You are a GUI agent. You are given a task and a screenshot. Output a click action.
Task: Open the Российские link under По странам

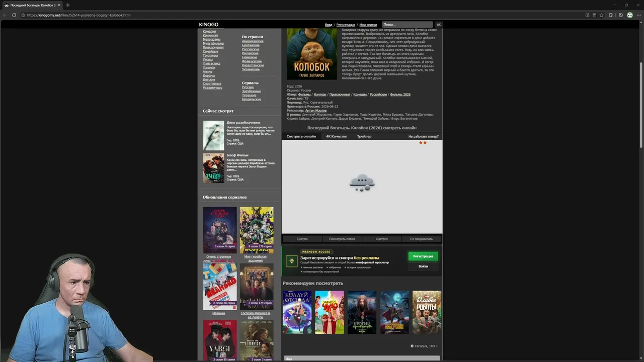(251, 49)
